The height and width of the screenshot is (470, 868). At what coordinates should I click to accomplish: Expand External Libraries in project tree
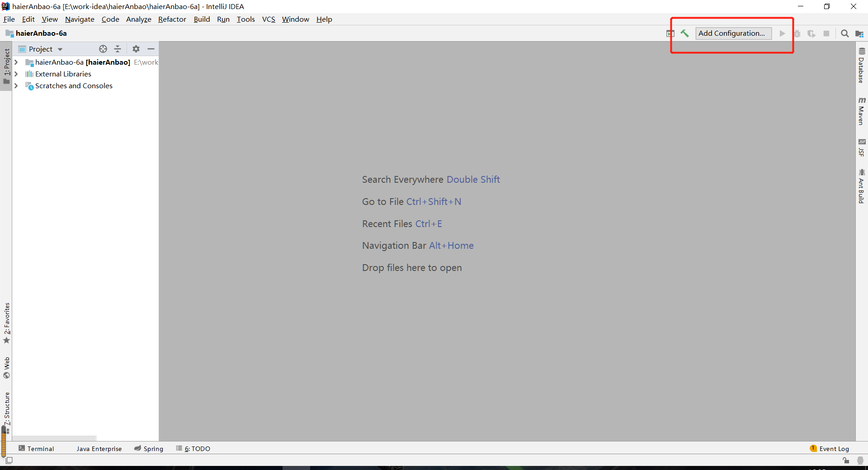[x=16, y=74]
